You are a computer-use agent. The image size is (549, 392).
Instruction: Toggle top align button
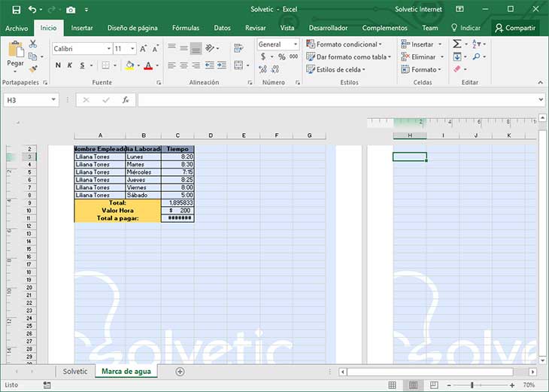tap(172, 47)
